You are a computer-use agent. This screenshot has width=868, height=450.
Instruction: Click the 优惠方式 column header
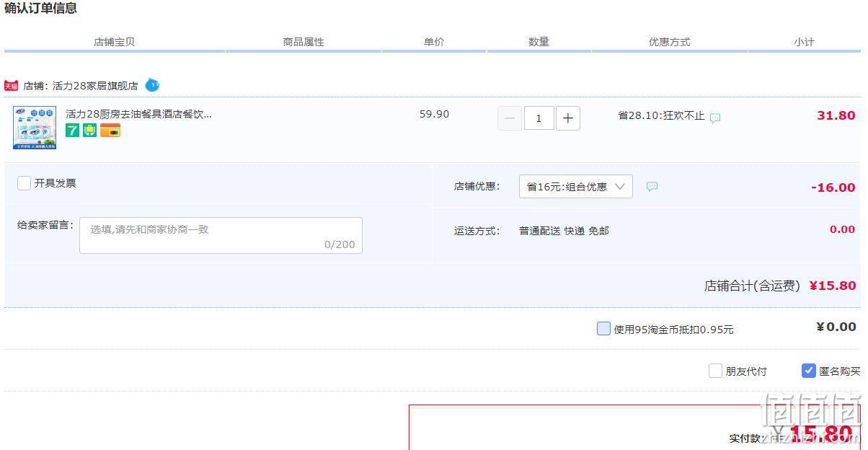pyautogui.click(x=670, y=42)
